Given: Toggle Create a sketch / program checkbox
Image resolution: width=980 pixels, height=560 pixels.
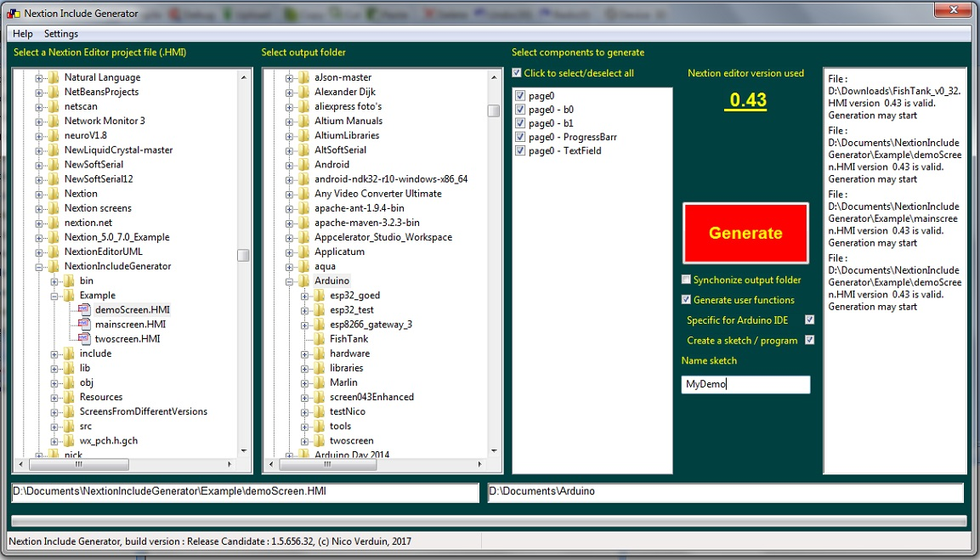Looking at the screenshot, I should pos(809,340).
